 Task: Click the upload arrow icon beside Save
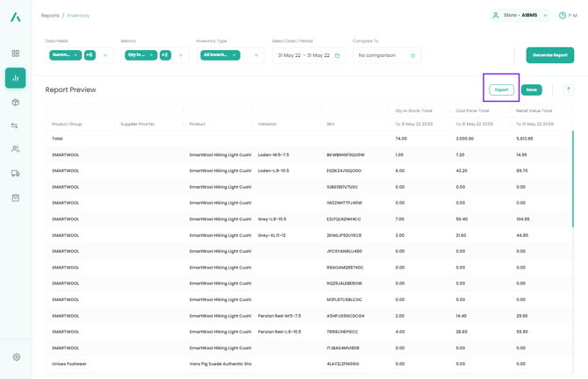pos(568,89)
